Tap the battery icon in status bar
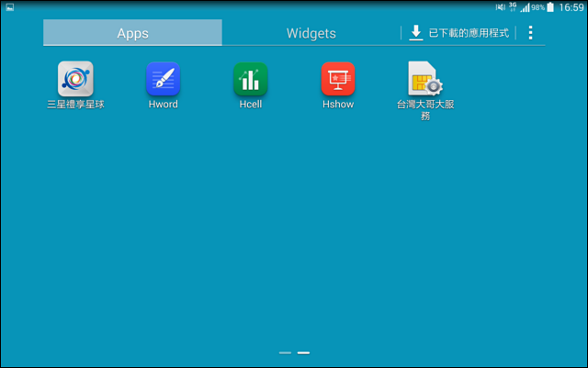Viewport: 588px width, 368px height. (x=550, y=7)
